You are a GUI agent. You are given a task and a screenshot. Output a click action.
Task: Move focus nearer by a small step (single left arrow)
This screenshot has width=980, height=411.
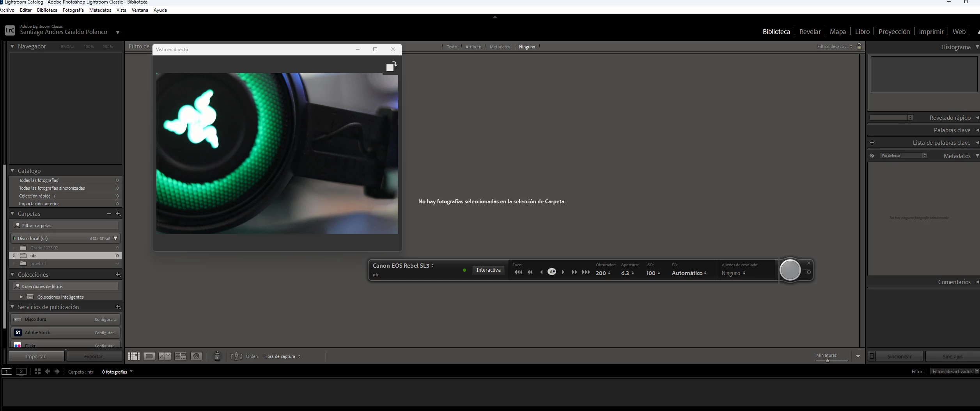coord(541,272)
